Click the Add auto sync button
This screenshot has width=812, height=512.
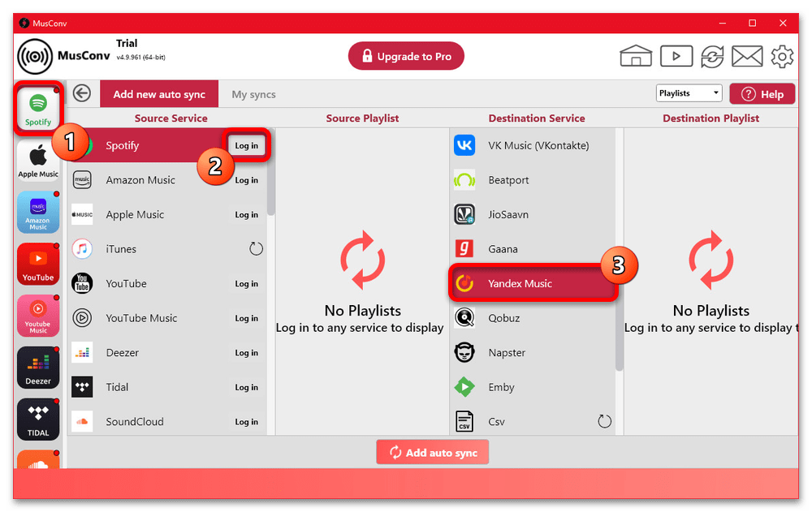coord(433,453)
